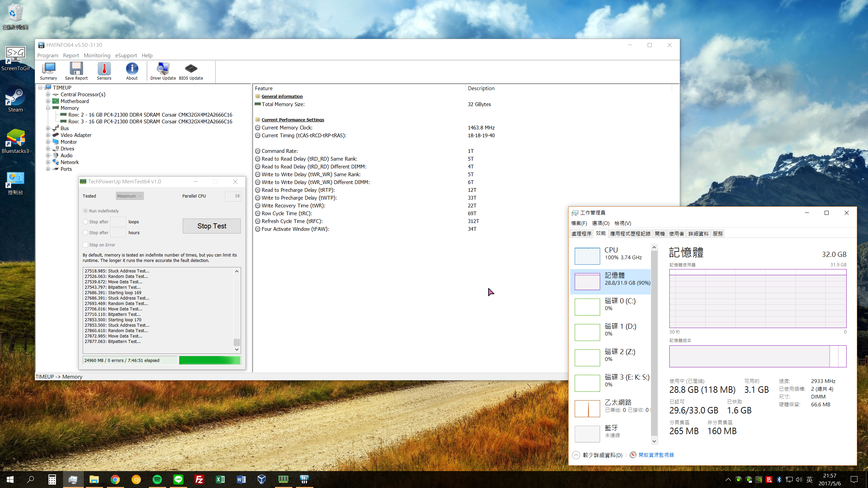Open the 控制台 desktop shortcut
Image resolution: width=868 pixels, height=488 pixels.
pos(15,183)
